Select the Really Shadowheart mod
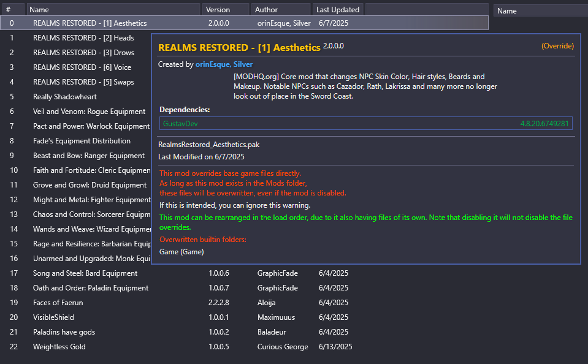 [x=65, y=97]
